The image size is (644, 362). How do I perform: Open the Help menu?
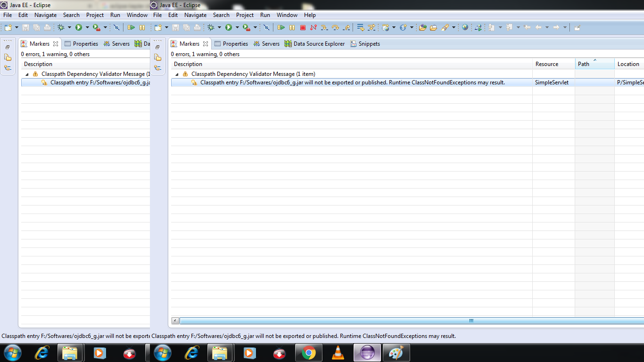tap(310, 15)
